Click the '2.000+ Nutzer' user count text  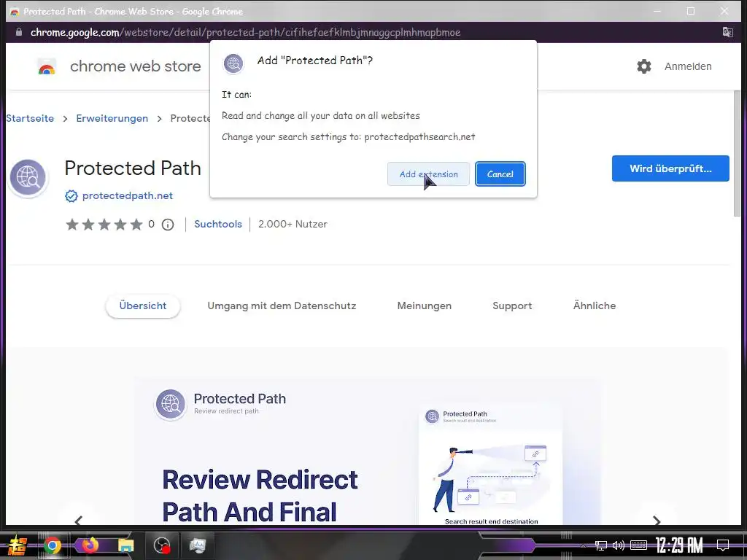pyautogui.click(x=293, y=224)
